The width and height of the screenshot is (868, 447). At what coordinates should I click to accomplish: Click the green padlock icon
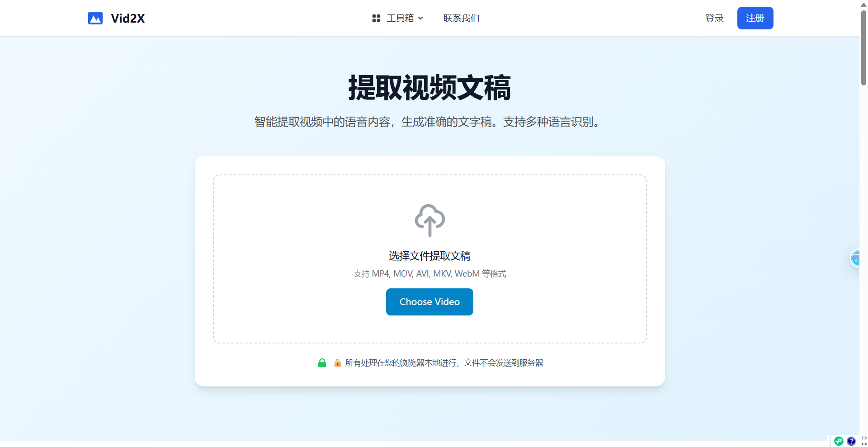click(x=322, y=363)
